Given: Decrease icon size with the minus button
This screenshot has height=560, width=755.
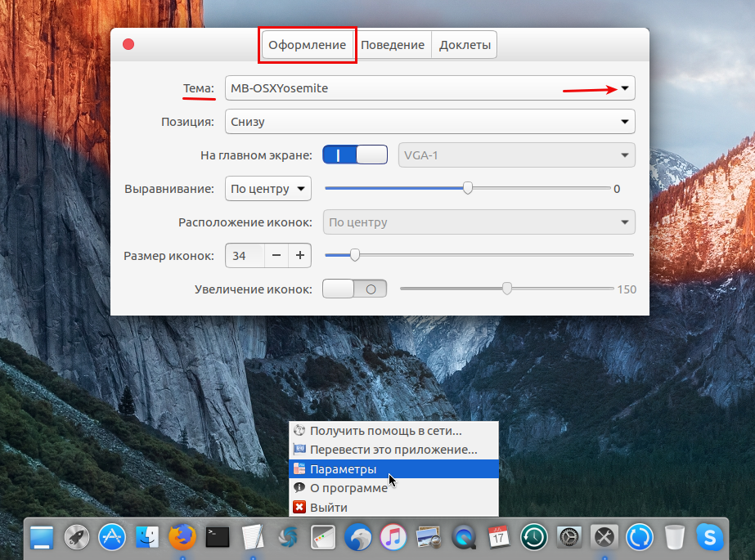Looking at the screenshot, I should click(x=276, y=255).
